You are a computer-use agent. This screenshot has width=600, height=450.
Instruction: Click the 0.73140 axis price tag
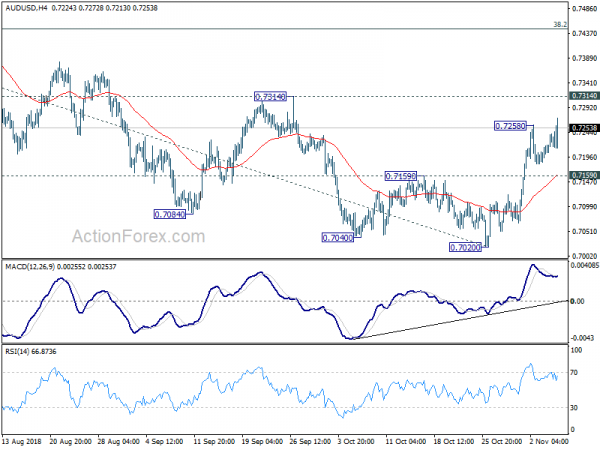(x=584, y=96)
